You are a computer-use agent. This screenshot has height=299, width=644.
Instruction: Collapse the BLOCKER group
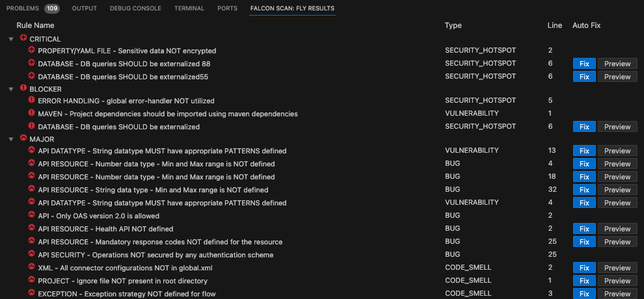(x=11, y=89)
